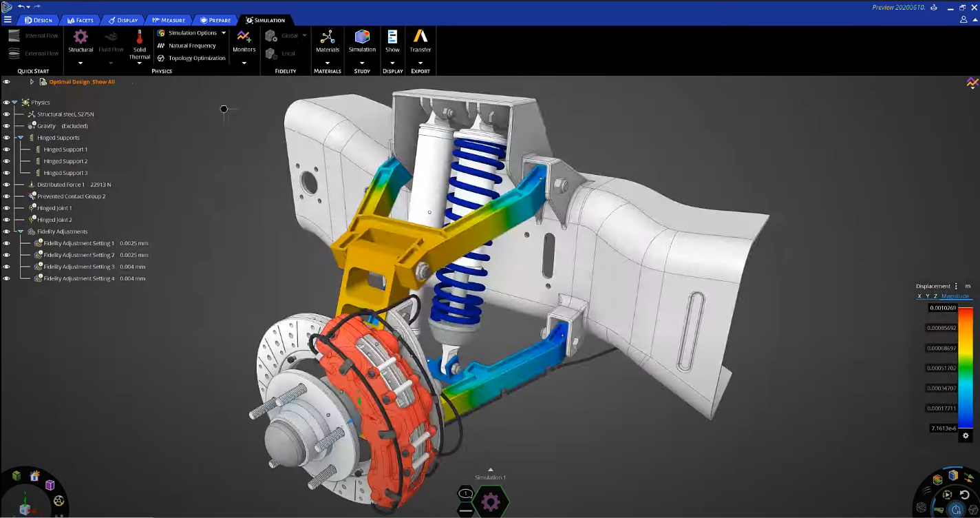Choose Global fidelity
Image resolution: width=980 pixels, height=518 pixels.
point(282,36)
